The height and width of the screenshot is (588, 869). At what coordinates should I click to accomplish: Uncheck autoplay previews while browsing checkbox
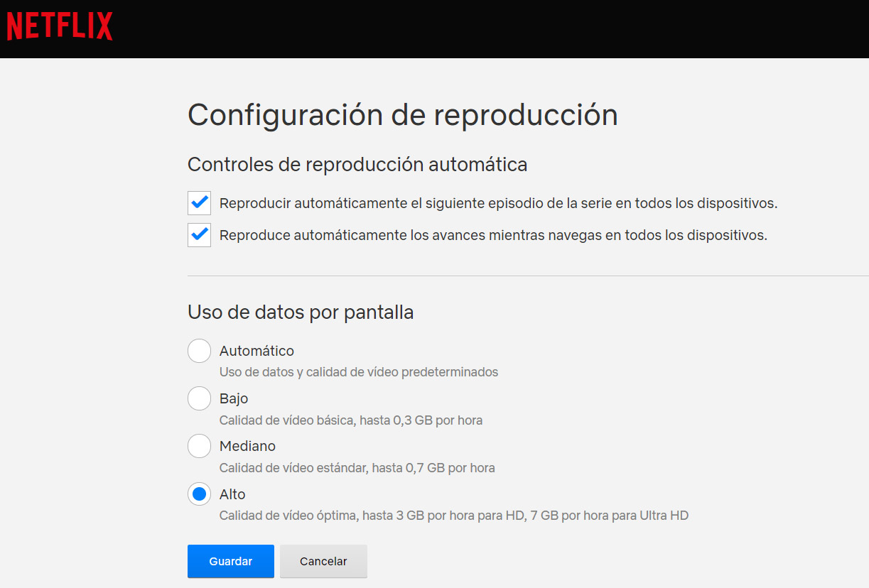(x=199, y=235)
